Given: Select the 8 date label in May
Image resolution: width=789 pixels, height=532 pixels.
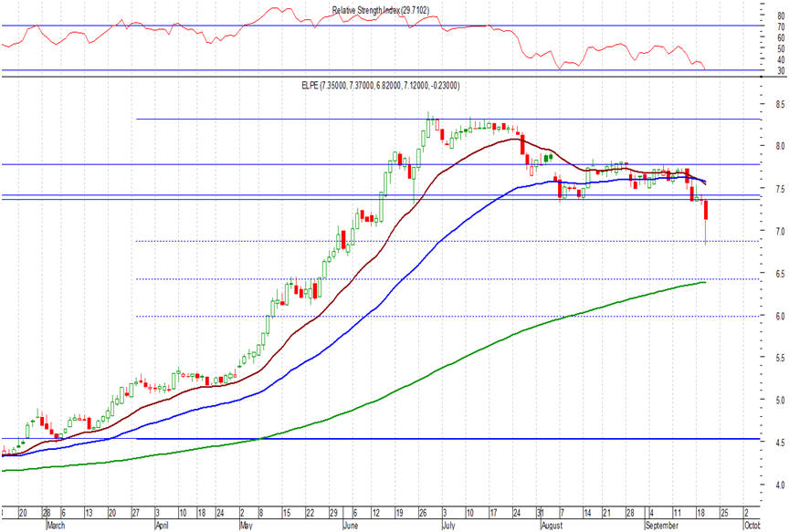Looking at the screenshot, I should [x=260, y=514].
